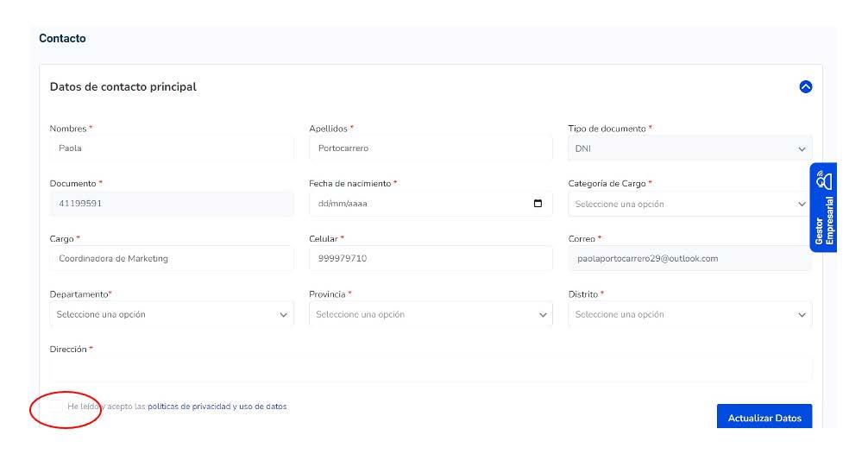Expand the Categoría de Cargo dropdown
The width and height of the screenshot is (868, 473).
[x=689, y=204]
